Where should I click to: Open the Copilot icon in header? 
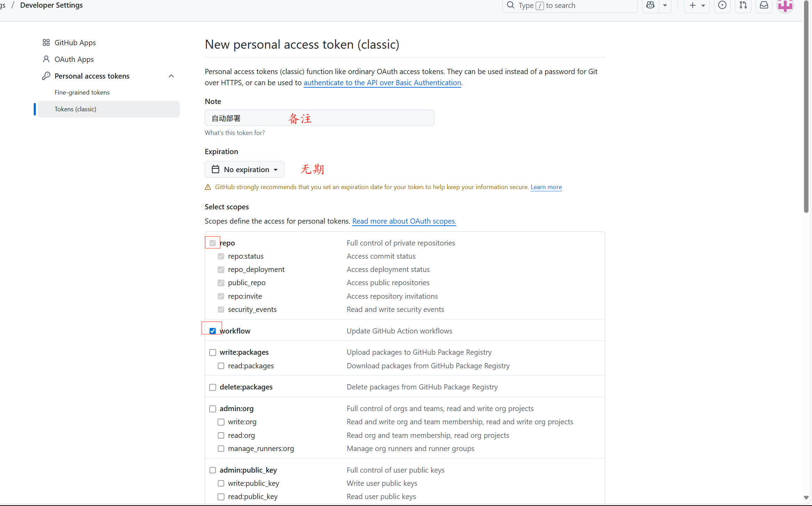pos(650,5)
